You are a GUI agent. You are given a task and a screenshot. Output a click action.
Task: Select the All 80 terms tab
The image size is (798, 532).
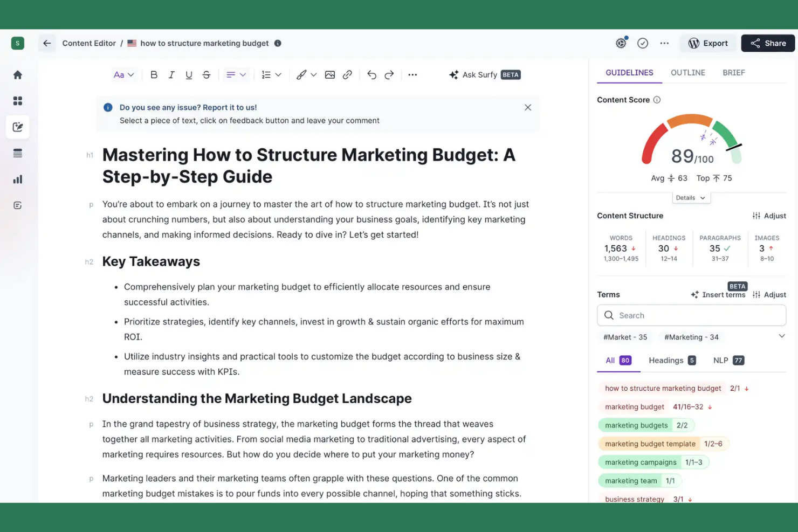click(618, 361)
